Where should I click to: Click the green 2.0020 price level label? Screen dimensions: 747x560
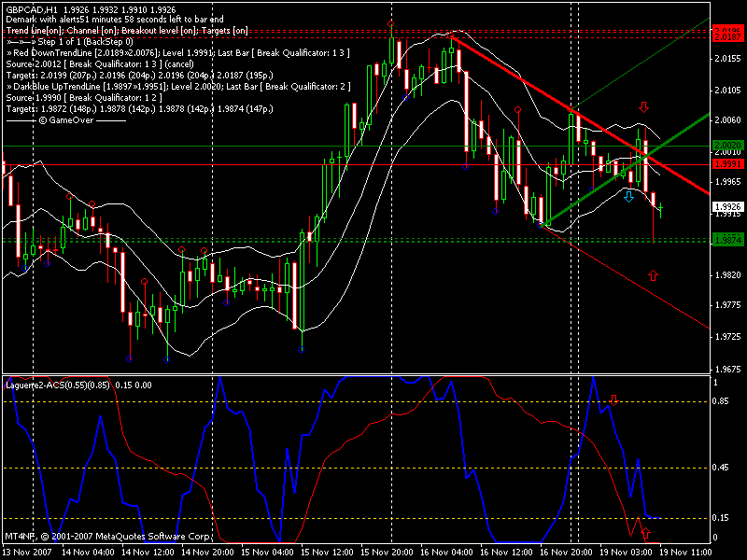point(727,146)
